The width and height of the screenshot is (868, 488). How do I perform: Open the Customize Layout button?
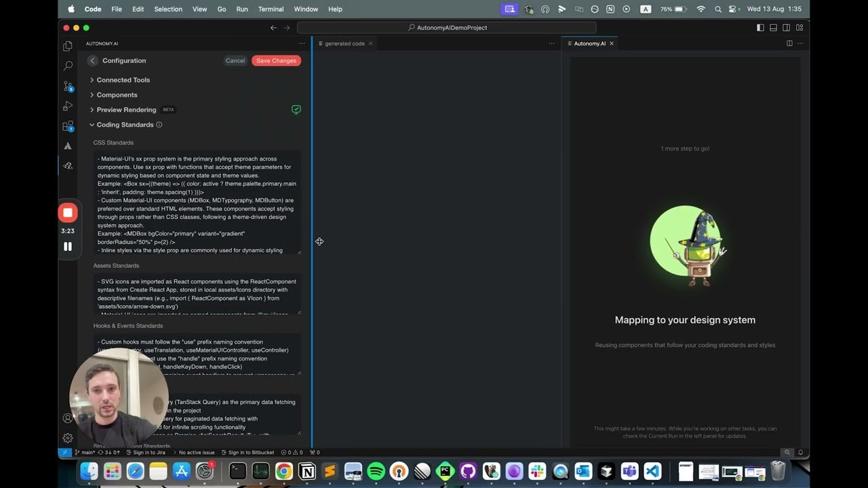click(x=800, y=28)
